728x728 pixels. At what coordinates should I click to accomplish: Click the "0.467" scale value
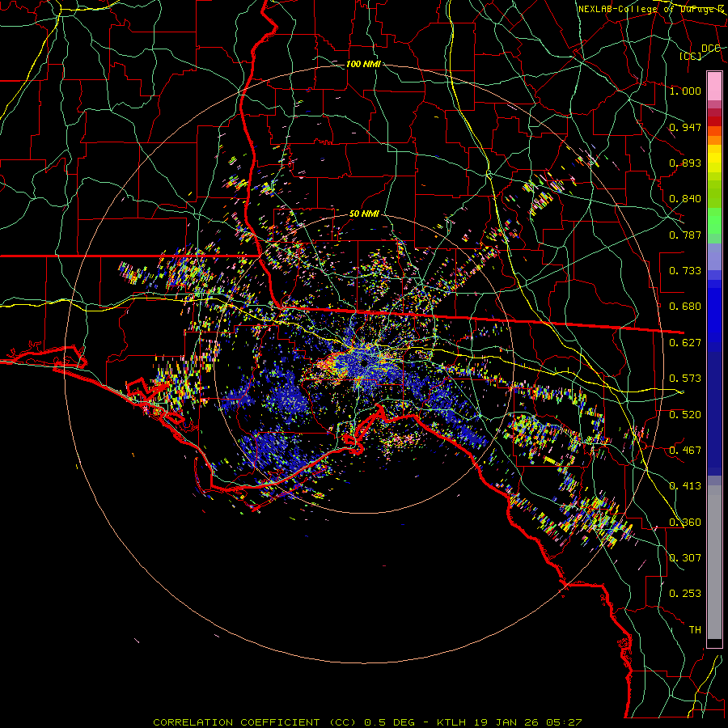pos(685,451)
